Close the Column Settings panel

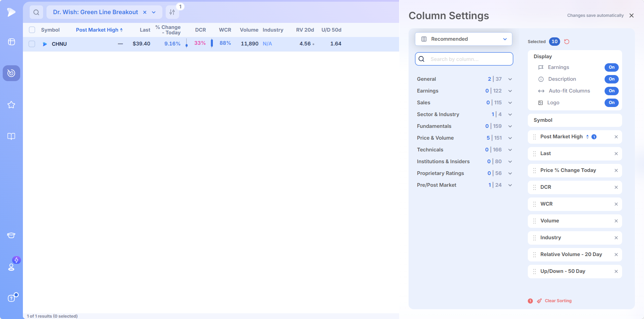[632, 15]
